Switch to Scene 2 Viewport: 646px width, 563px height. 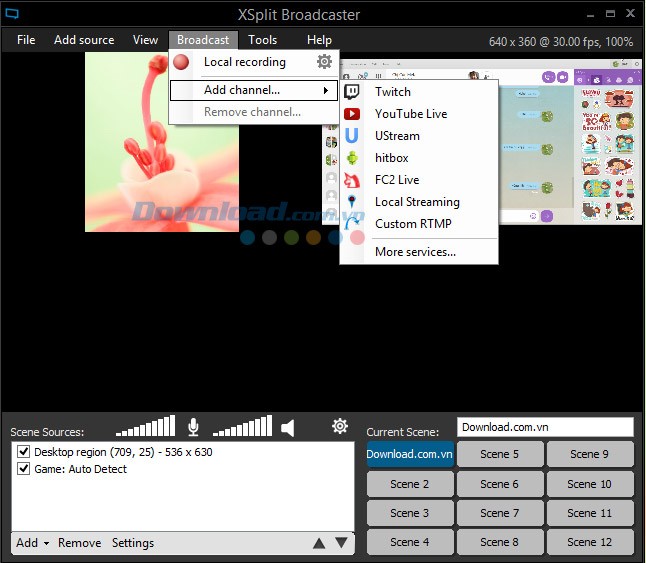click(x=410, y=484)
